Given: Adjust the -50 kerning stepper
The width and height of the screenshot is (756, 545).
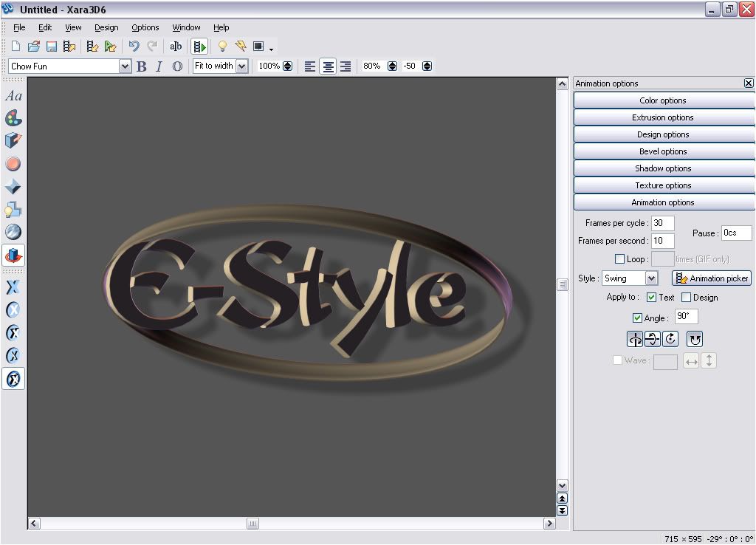Looking at the screenshot, I should [427, 66].
